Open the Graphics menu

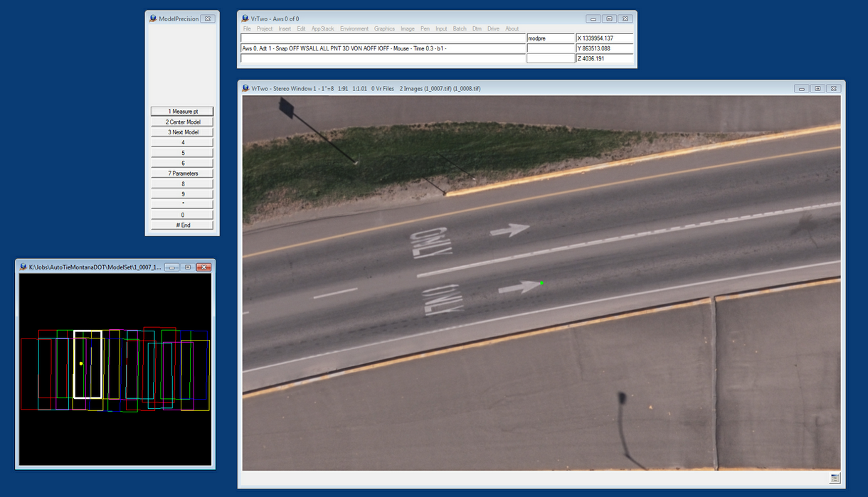click(x=384, y=29)
